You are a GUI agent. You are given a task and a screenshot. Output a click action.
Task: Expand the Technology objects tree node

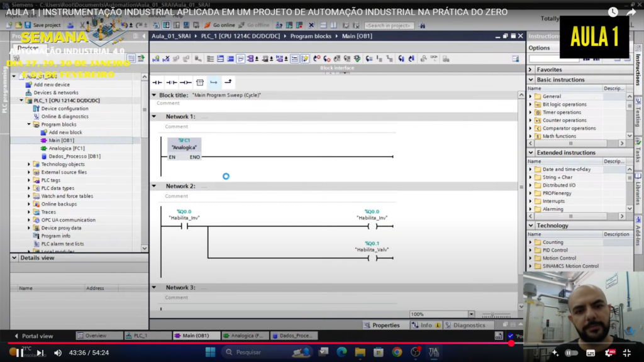(x=29, y=164)
